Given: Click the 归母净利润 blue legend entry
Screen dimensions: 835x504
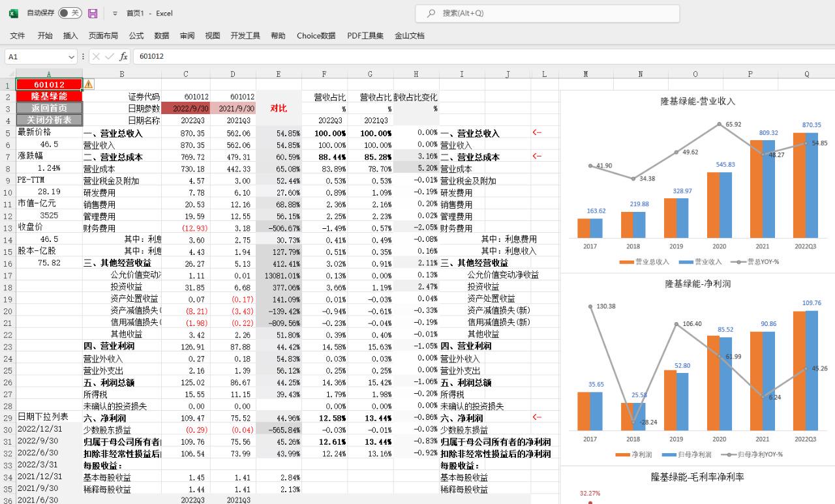Looking at the screenshot, I should [686, 454].
